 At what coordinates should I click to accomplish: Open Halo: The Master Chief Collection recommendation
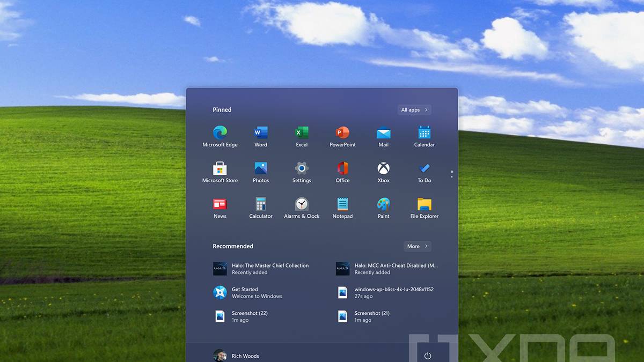point(261,269)
